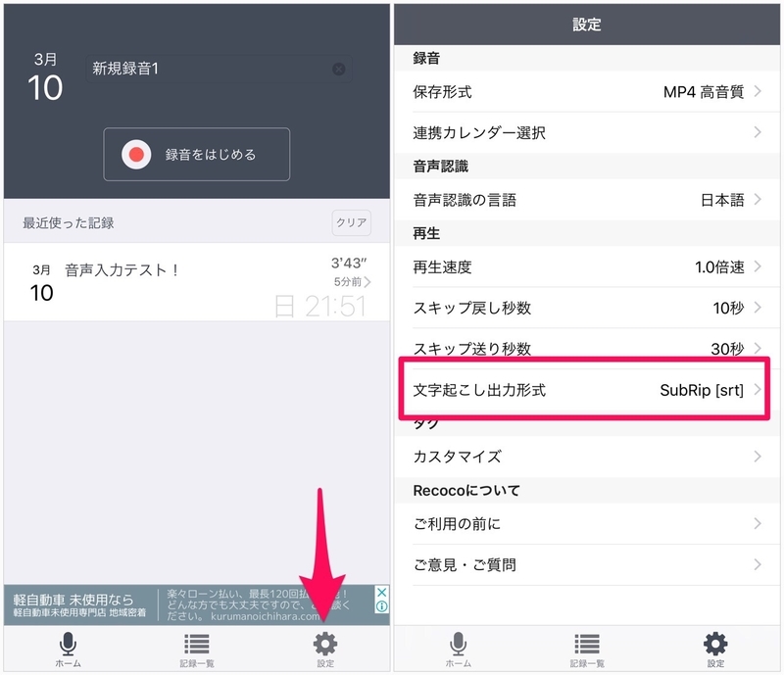Clear the recording name text field
This screenshot has width=784, height=675.
pos(338,69)
